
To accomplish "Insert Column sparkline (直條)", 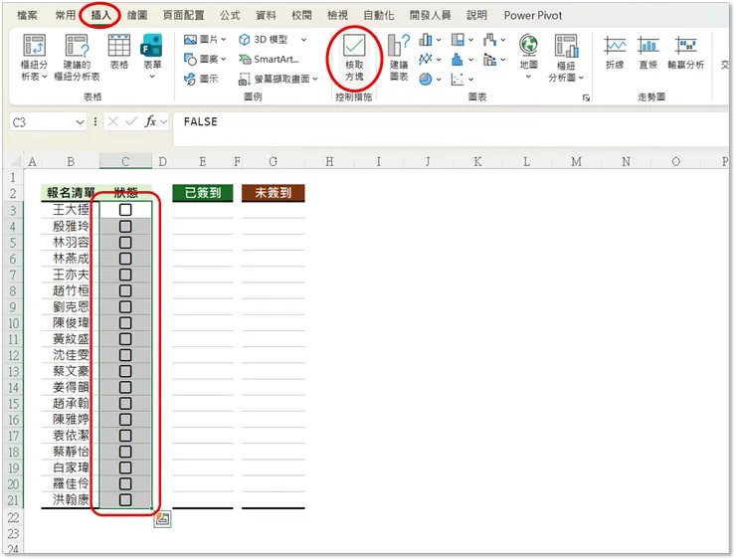I will (x=648, y=52).
